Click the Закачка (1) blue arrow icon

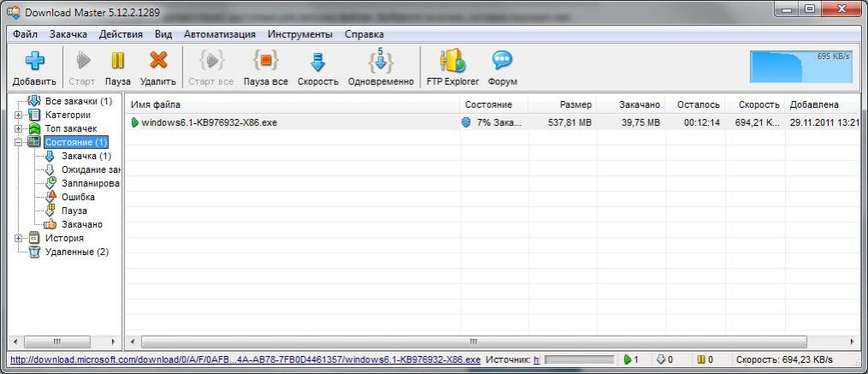tap(51, 156)
